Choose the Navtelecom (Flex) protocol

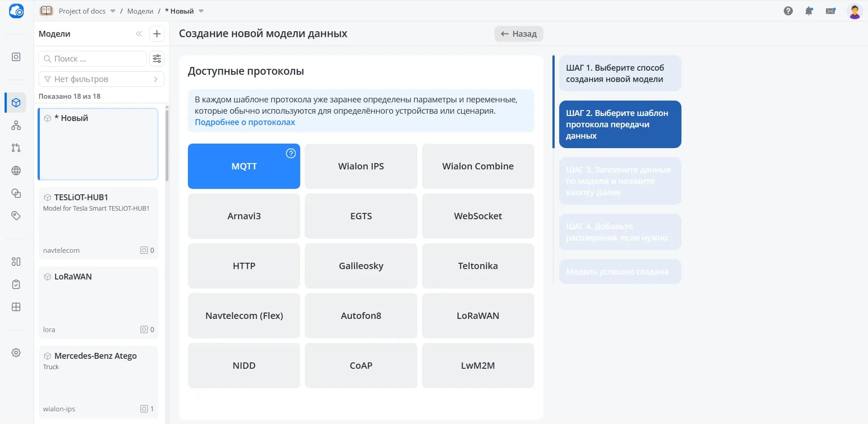[244, 316]
